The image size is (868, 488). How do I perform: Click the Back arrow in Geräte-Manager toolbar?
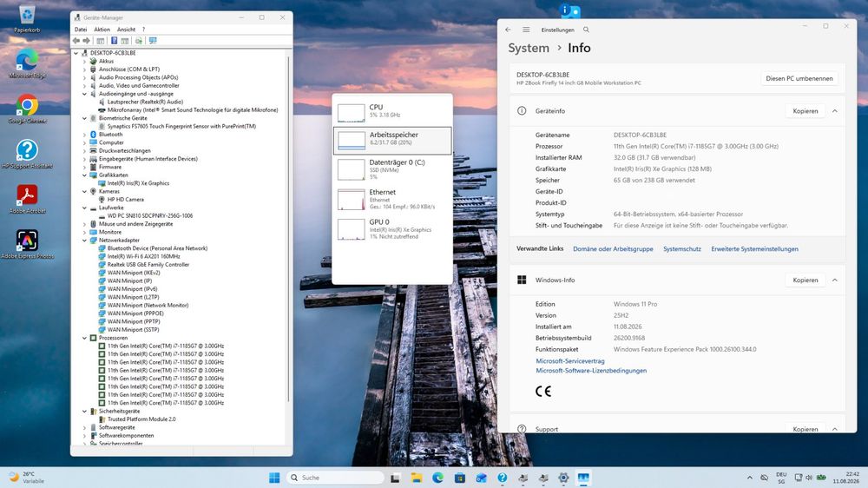pos(76,41)
